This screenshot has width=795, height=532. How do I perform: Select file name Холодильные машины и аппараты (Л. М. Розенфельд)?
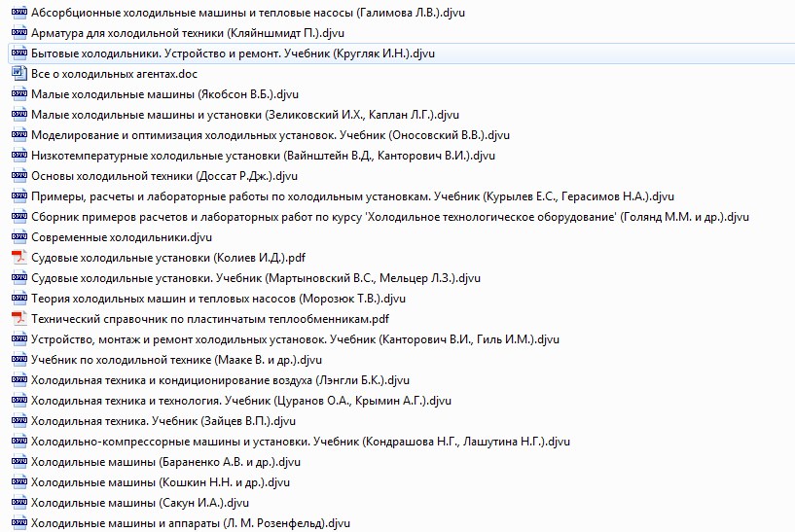191,523
